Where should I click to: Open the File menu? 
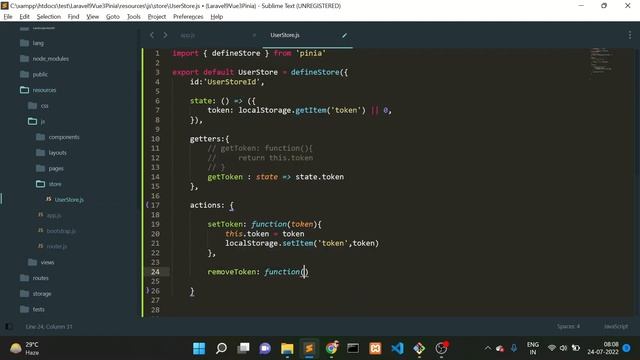8,17
